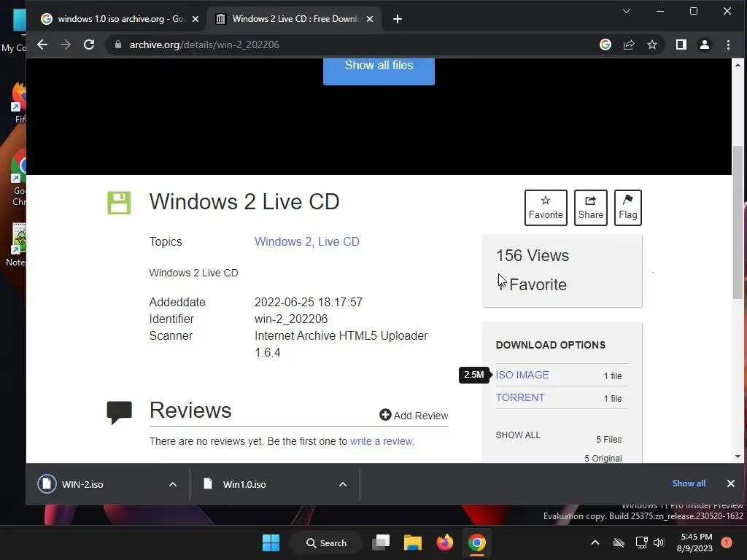Expand Win1.0.iso download options chevron
Image resolution: width=747 pixels, height=560 pixels.
(x=343, y=484)
